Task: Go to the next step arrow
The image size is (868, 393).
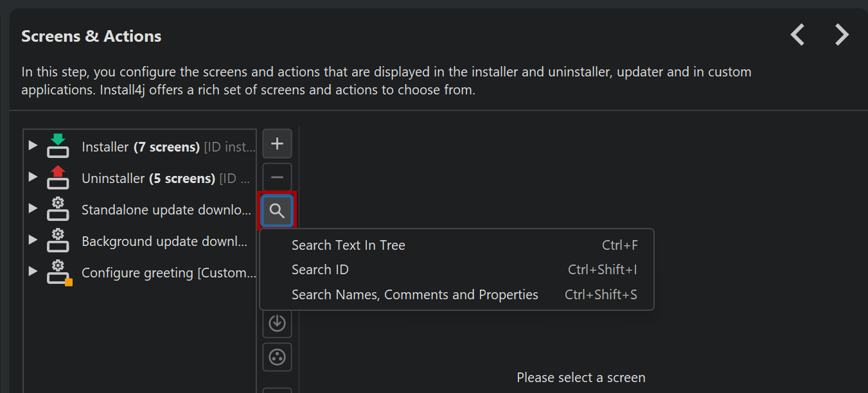Action: tap(842, 35)
